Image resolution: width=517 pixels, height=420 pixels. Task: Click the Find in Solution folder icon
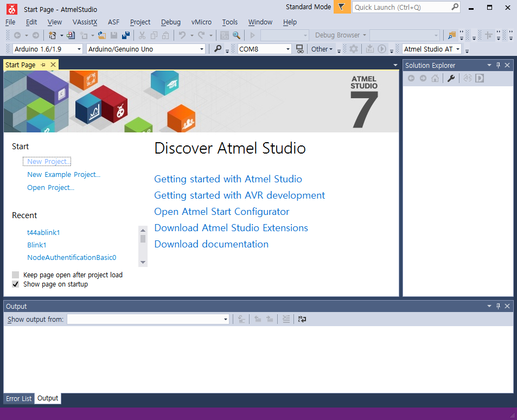coord(452,35)
